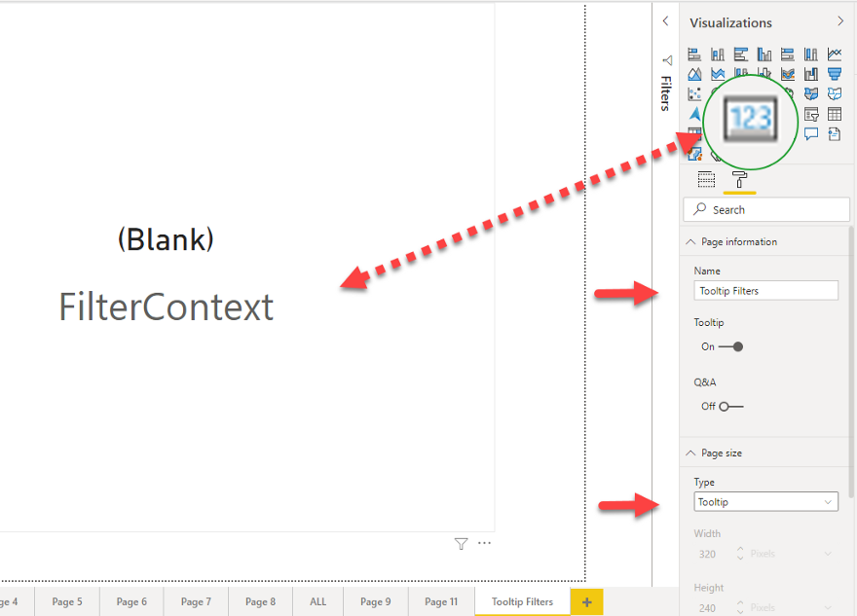Viewport: 857px width, 616px height.
Task: Click inside the page Name field
Action: [x=765, y=290]
